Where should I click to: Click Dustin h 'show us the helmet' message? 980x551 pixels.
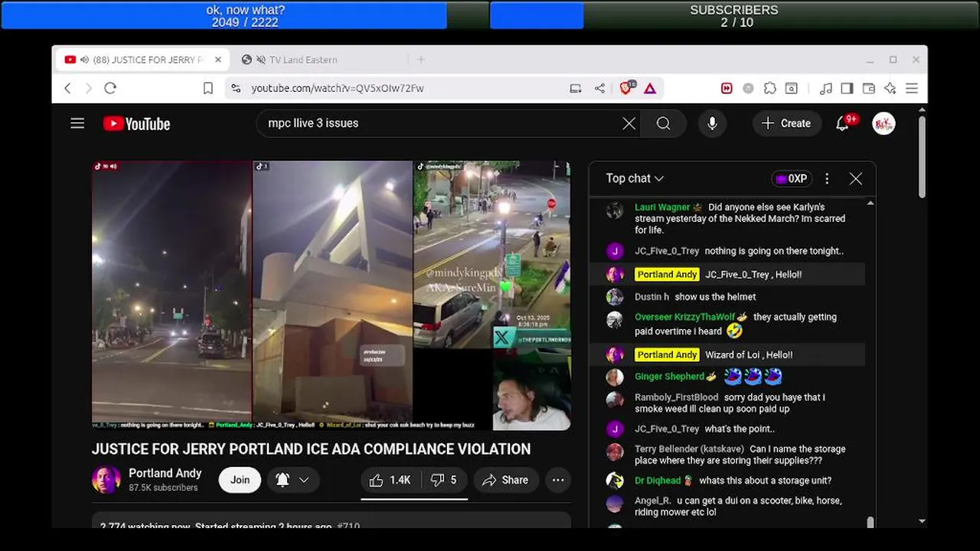pos(715,297)
